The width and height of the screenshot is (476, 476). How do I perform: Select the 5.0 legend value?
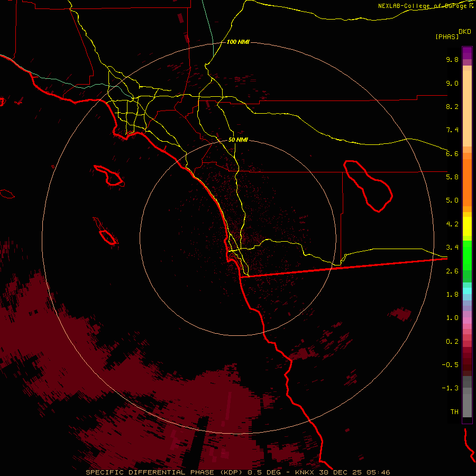[x=452, y=200]
